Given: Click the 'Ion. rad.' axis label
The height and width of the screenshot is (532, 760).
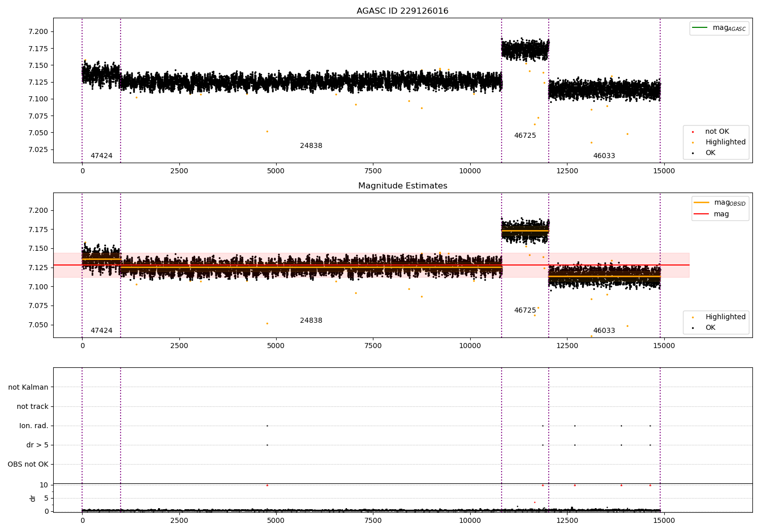Looking at the screenshot, I should coord(34,426).
